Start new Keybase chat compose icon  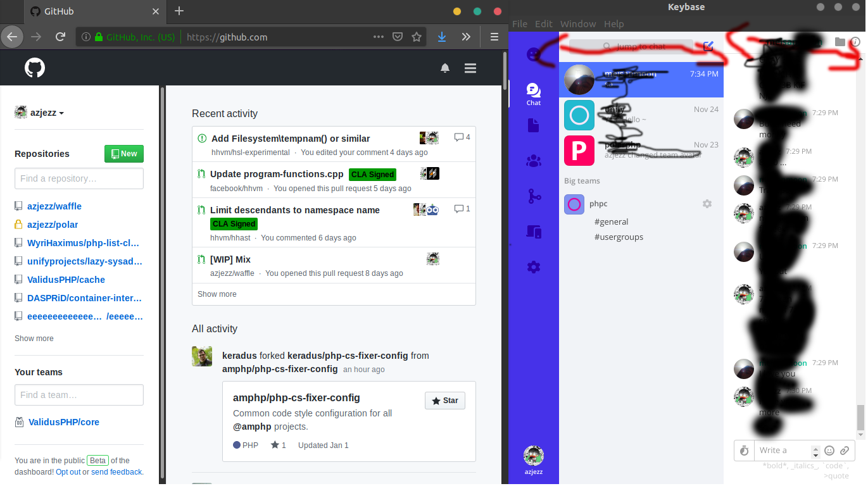pyautogui.click(x=708, y=46)
